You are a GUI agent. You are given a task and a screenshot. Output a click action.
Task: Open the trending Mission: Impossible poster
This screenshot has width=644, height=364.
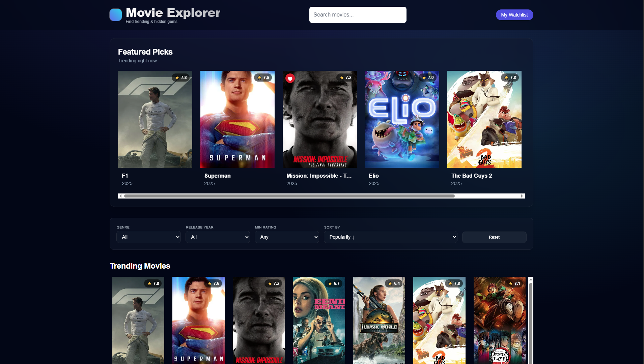(x=259, y=320)
